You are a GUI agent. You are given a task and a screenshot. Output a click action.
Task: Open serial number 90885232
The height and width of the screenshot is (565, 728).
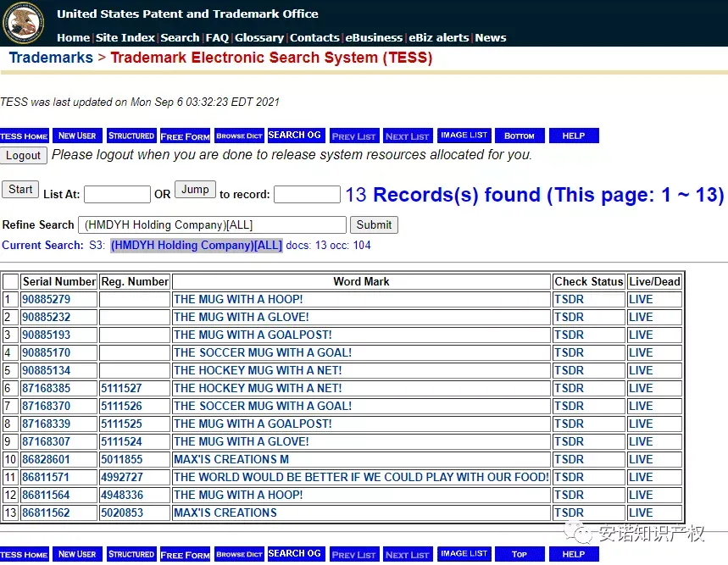pyautogui.click(x=47, y=317)
